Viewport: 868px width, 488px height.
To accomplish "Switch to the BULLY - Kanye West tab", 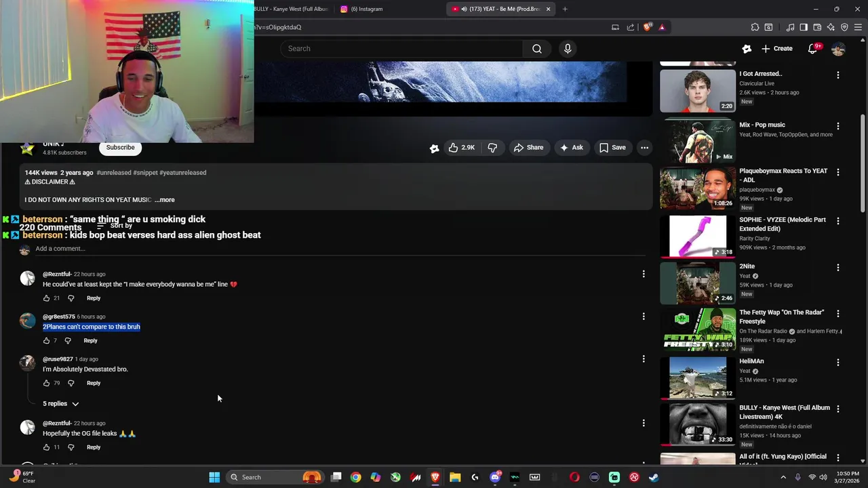I will click(292, 9).
